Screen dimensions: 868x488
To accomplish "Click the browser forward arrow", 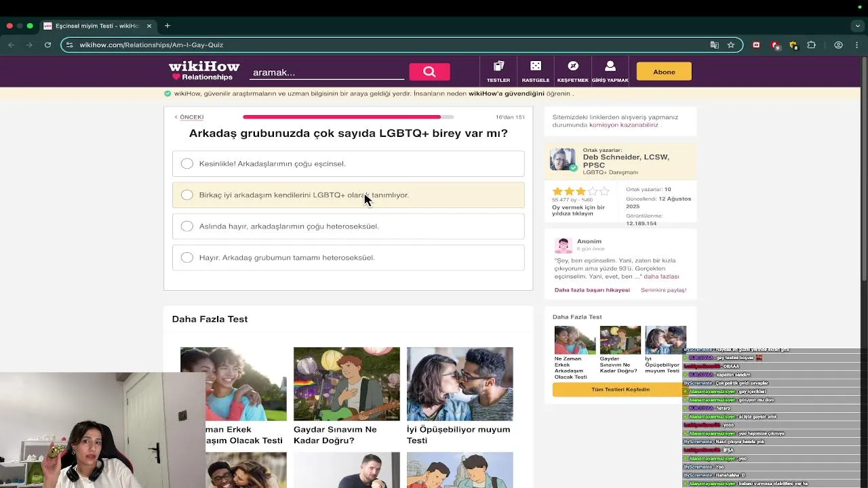I will pyautogui.click(x=28, y=45).
